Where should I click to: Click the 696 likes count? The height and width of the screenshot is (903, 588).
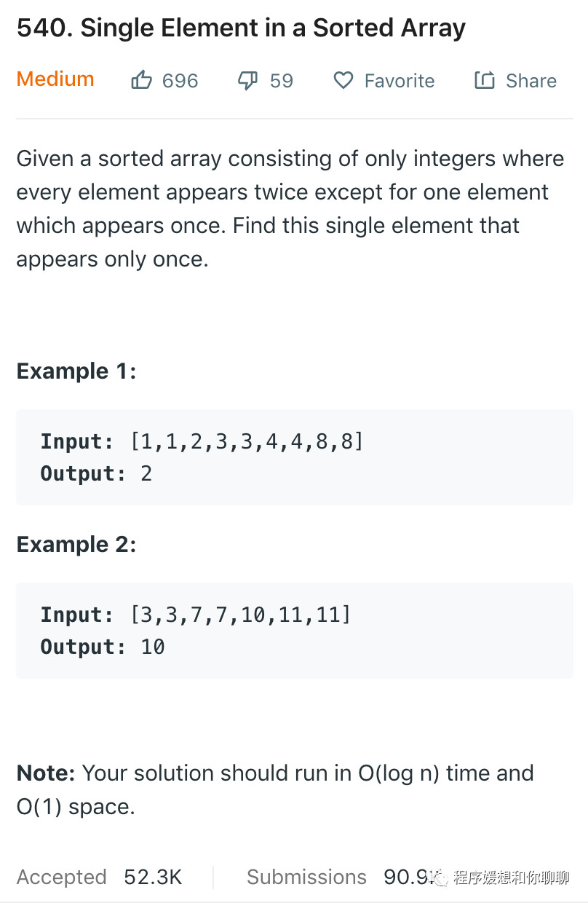180,81
